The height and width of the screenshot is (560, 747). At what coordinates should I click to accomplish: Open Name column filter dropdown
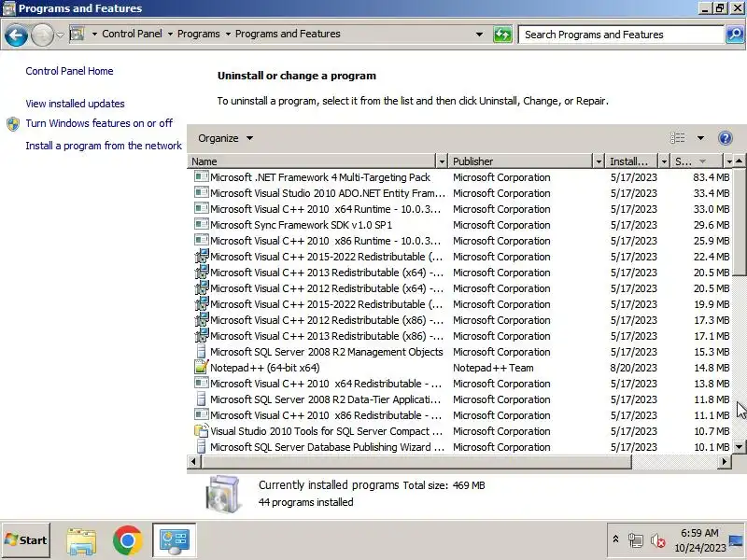tap(442, 161)
